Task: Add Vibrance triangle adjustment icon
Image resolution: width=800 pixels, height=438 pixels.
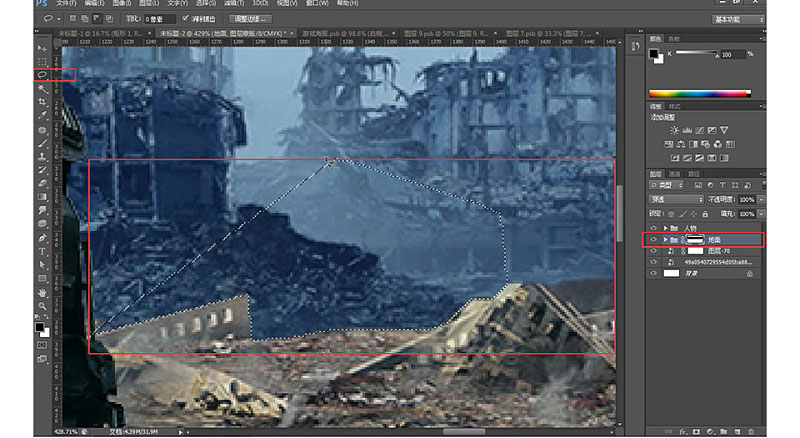Action: [724, 130]
